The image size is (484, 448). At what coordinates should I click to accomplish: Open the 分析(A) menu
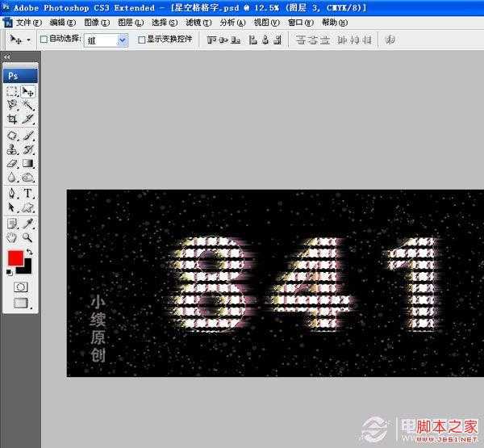233,23
